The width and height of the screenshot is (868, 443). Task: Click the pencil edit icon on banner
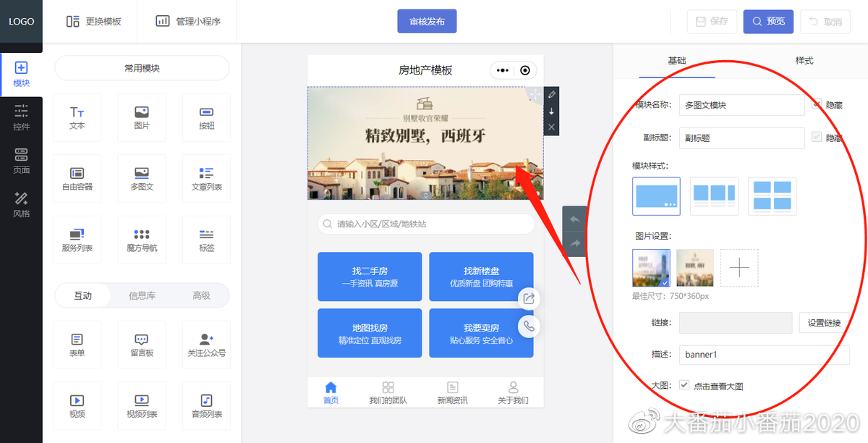552,94
